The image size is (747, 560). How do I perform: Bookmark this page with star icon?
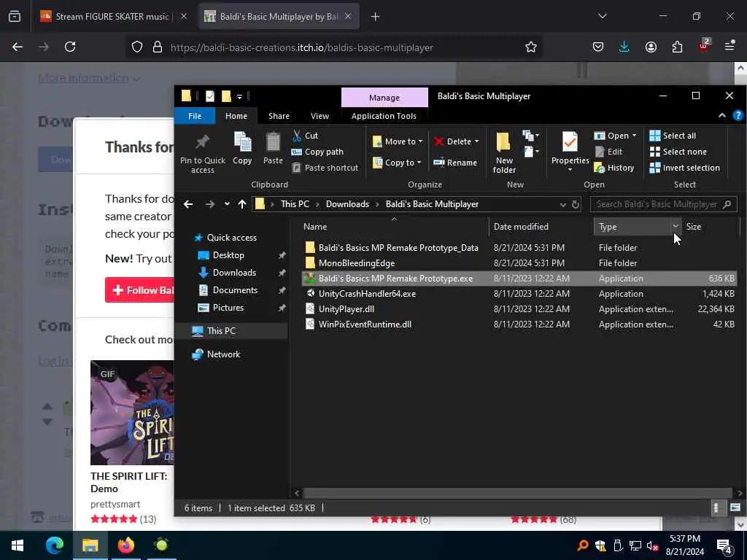click(x=531, y=47)
